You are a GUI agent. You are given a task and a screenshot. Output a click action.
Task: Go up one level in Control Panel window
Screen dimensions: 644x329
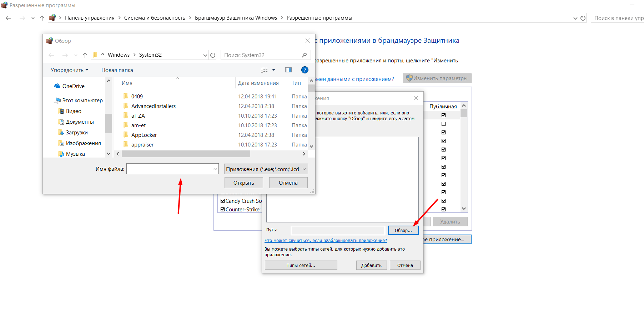coord(42,18)
